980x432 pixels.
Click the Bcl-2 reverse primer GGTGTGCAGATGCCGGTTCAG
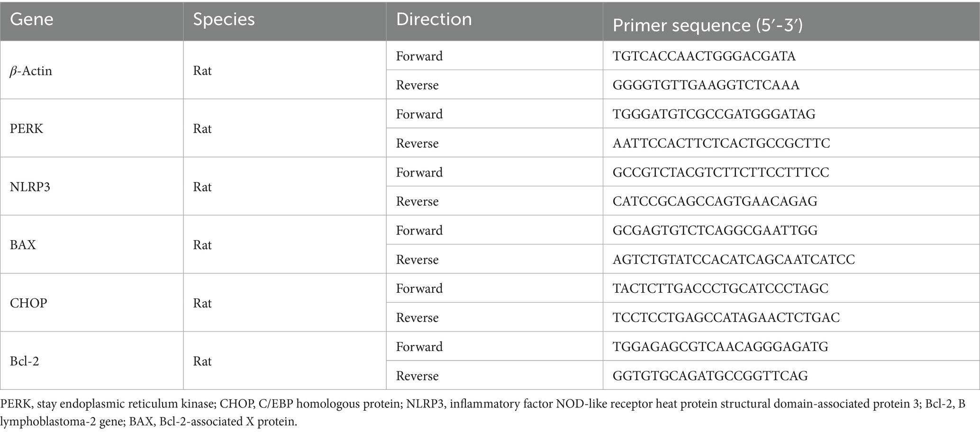(x=710, y=376)
